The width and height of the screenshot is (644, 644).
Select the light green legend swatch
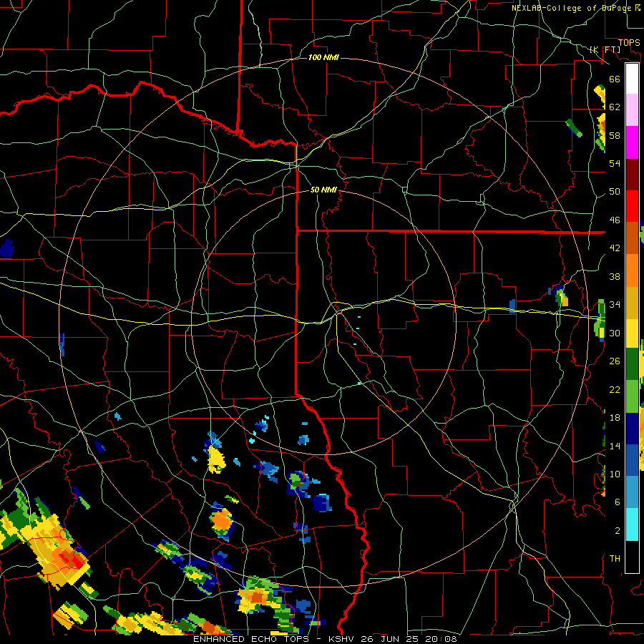632,396
